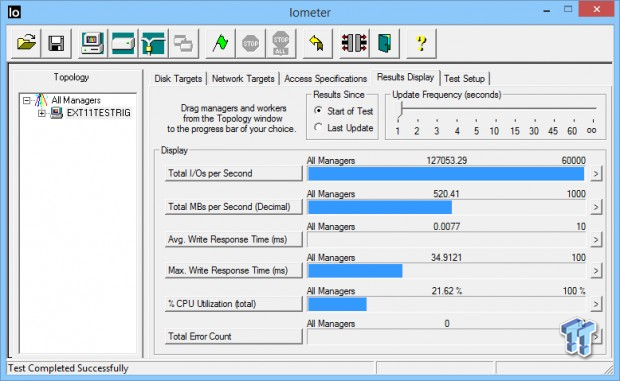Select the Start of Test radio button
The height and width of the screenshot is (381, 620).
click(318, 111)
